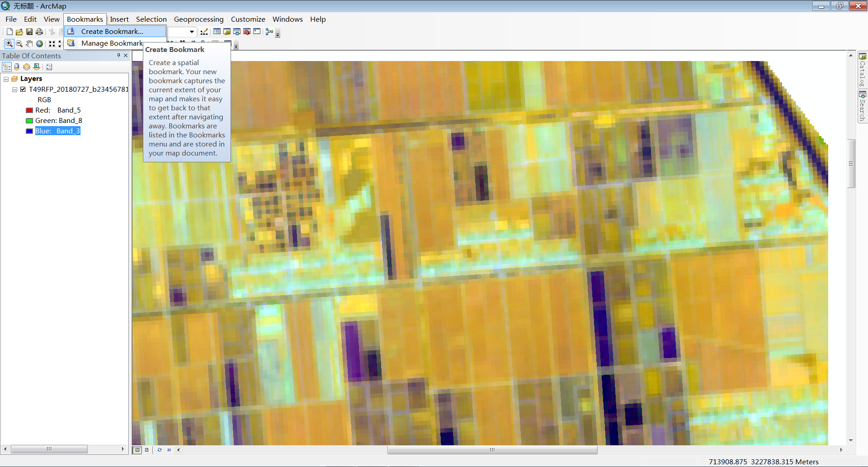
Task: Click Create Bookmark in the open menu
Action: tap(112, 31)
